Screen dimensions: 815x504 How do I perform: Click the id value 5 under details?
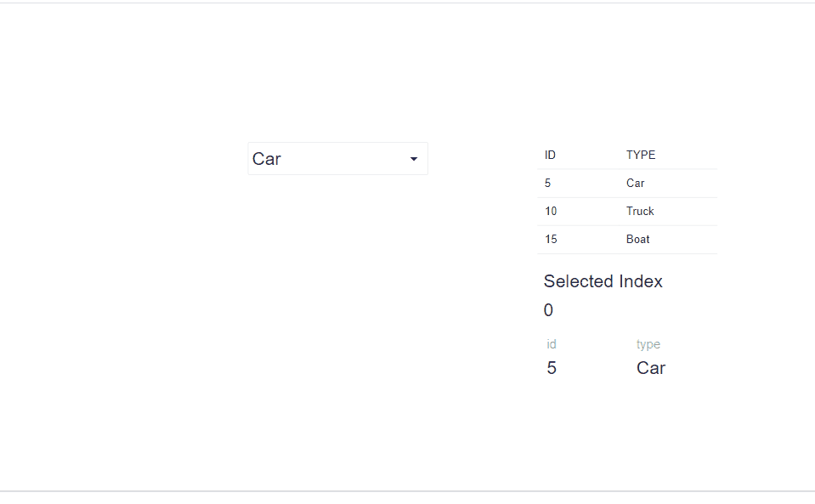click(x=552, y=368)
